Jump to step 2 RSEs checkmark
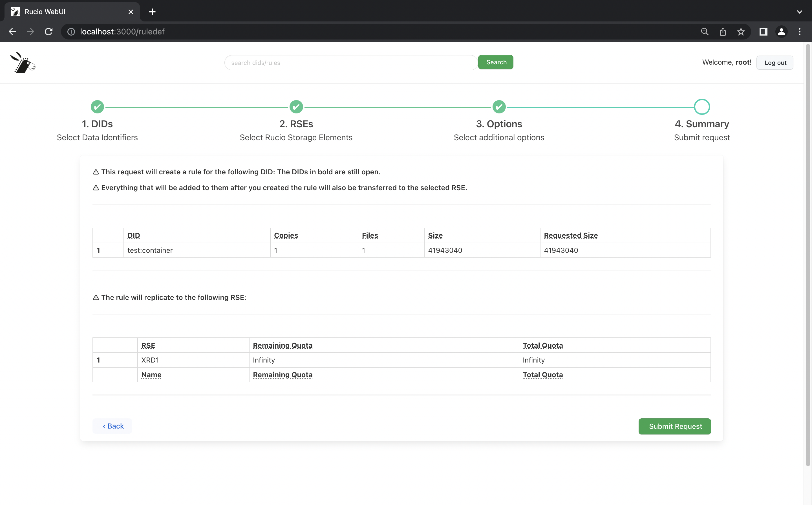Viewport: 812px width, 505px height. (296, 107)
